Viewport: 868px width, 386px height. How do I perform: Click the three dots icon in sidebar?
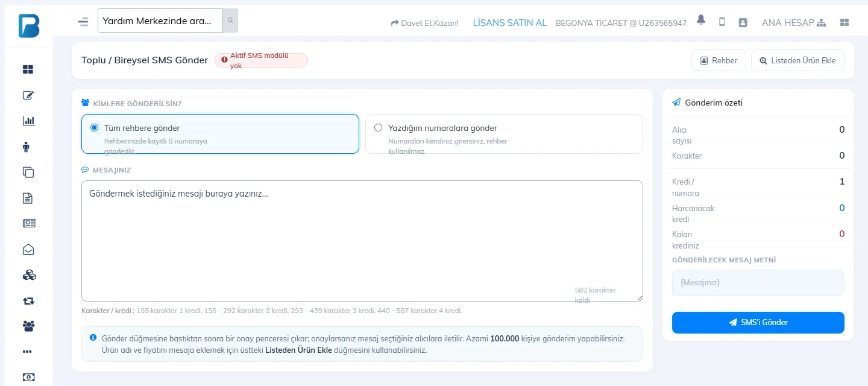point(28,352)
